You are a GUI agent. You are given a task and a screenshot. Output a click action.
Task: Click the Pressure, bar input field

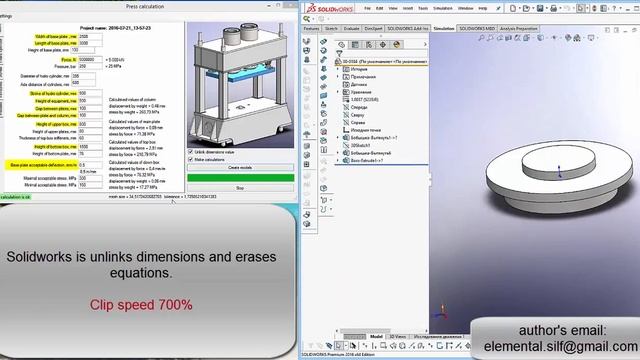[90, 66]
